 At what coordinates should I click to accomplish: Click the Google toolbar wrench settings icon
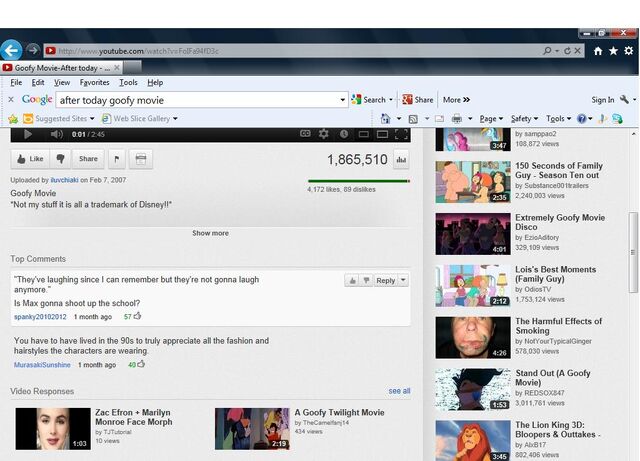[624, 99]
